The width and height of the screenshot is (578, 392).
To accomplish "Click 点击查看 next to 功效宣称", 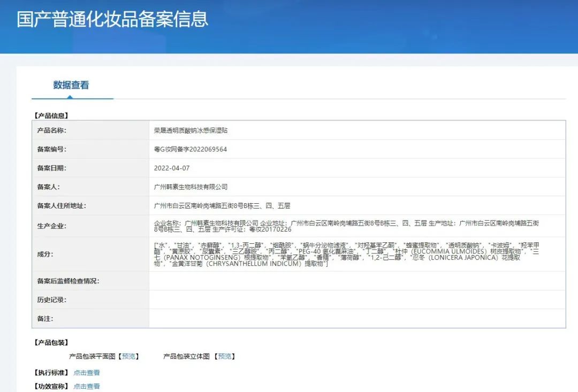I will point(87,386).
